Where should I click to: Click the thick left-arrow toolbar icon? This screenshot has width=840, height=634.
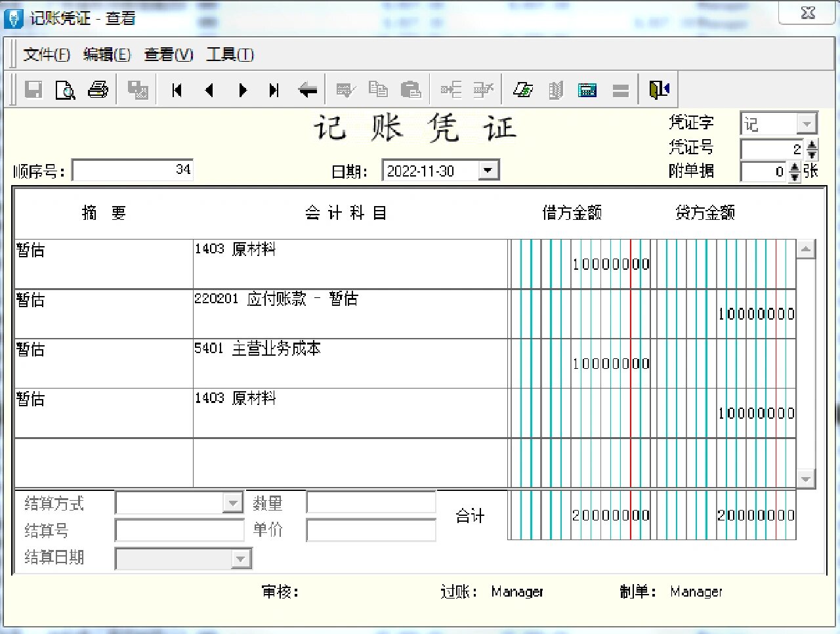click(x=307, y=90)
